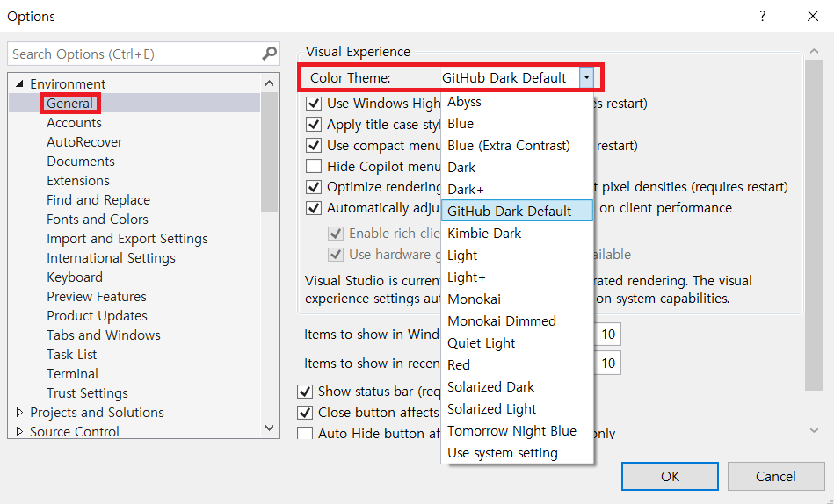834x504 pixels.
Task: Click Items to show in Window value
Action: (608, 335)
